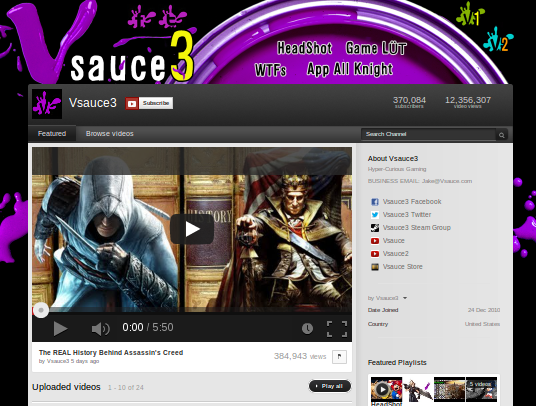Viewport: 536px width, 406px height.
Task: Click the About Vsauce3 heading
Action: (393, 159)
